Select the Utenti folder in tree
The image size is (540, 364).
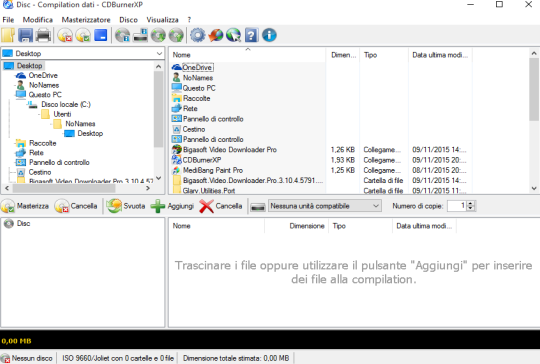[62, 114]
